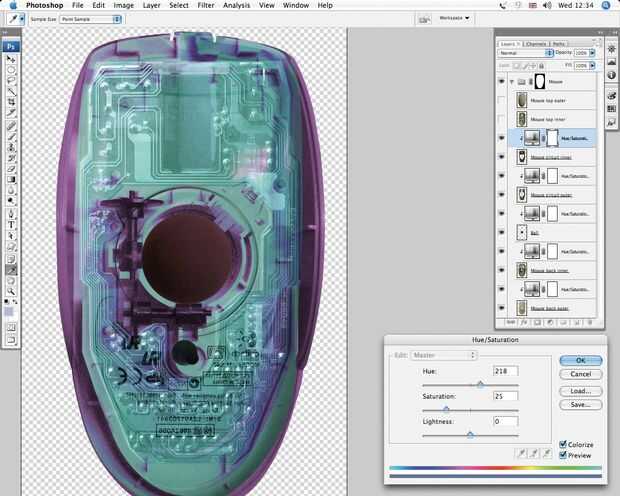Add layer style via fx icon

point(524,323)
